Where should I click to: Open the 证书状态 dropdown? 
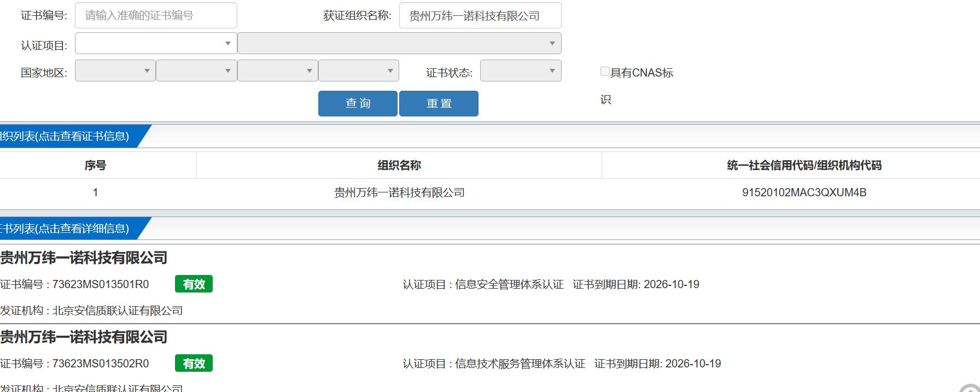[x=521, y=71]
